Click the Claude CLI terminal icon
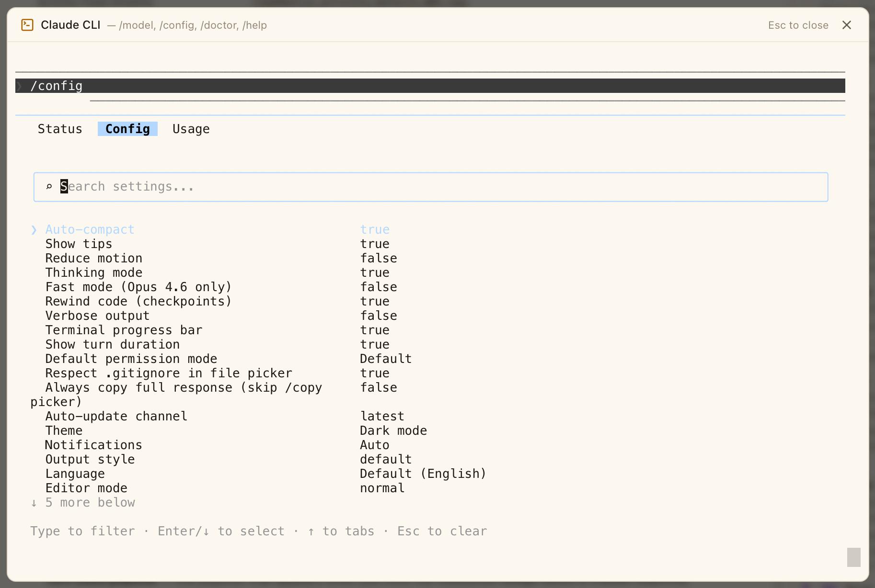This screenshot has height=588, width=875. pyautogui.click(x=27, y=25)
